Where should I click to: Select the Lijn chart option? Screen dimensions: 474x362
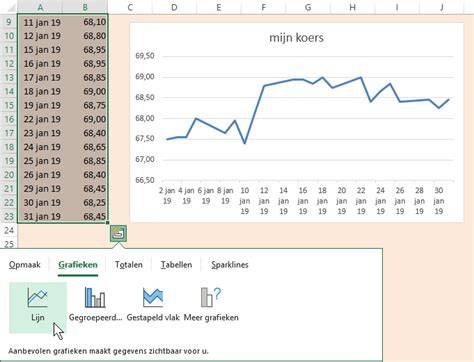38,307
